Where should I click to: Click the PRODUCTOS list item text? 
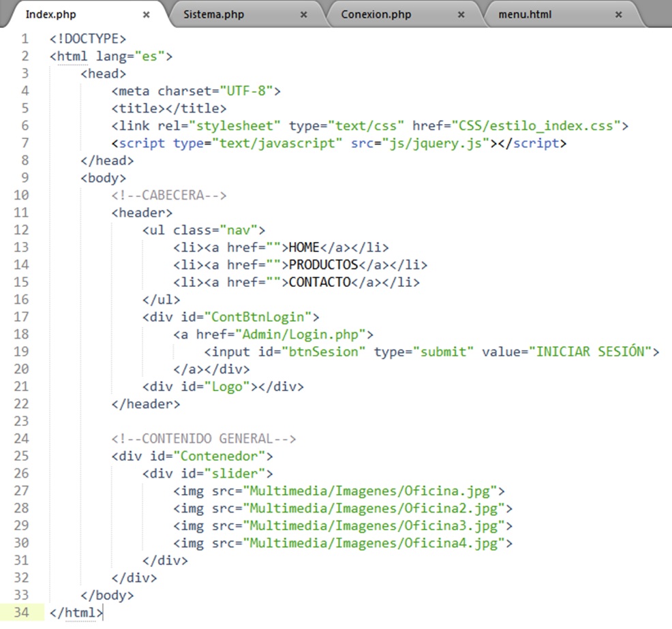323,265
